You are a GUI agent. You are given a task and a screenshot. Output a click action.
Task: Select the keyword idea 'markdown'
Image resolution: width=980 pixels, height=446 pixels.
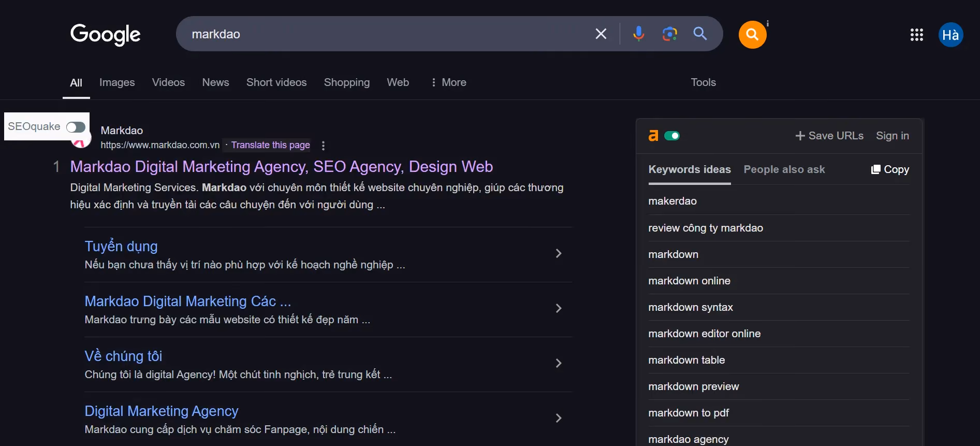(674, 254)
